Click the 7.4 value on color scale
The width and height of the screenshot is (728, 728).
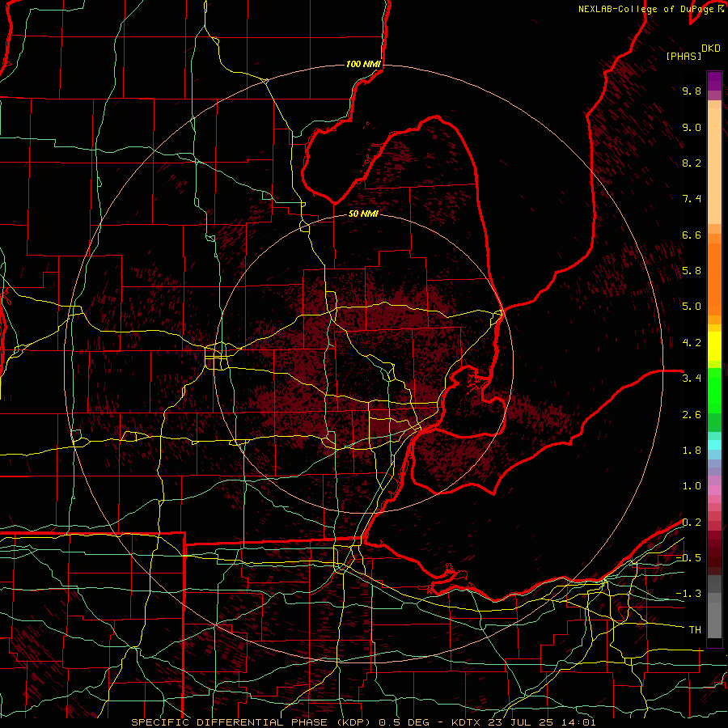coord(692,199)
